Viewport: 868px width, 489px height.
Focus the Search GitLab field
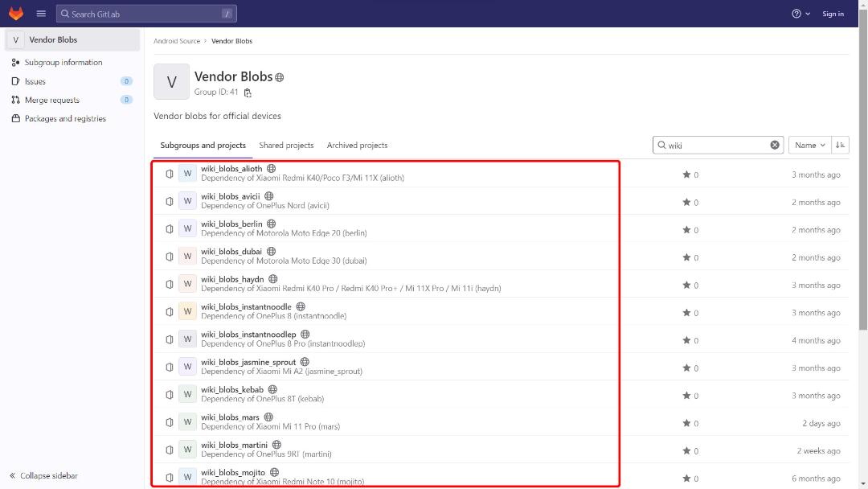[x=146, y=14]
